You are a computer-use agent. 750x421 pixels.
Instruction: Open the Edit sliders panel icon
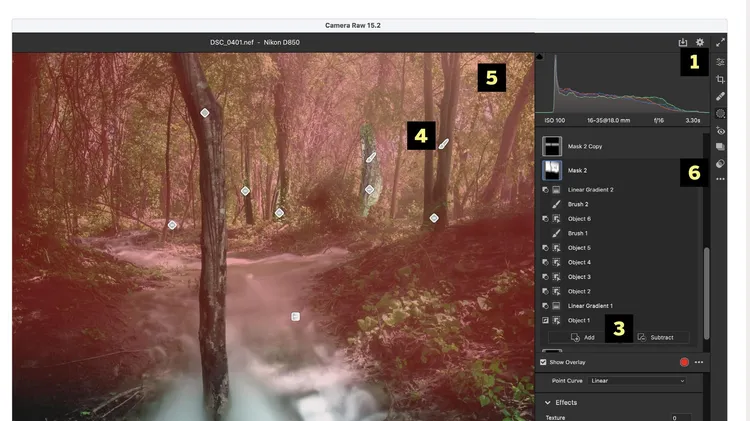click(720, 62)
